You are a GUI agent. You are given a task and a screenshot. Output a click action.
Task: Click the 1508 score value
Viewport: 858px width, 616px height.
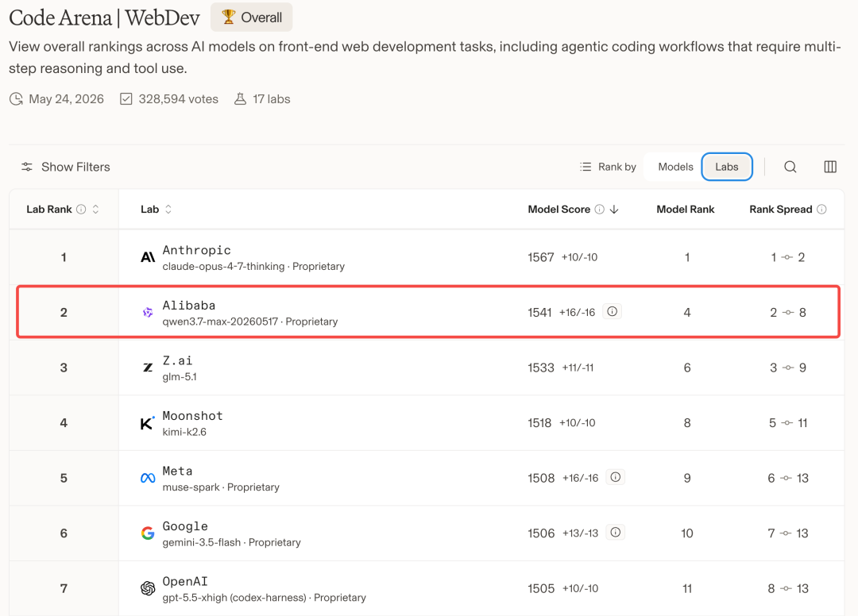click(541, 478)
